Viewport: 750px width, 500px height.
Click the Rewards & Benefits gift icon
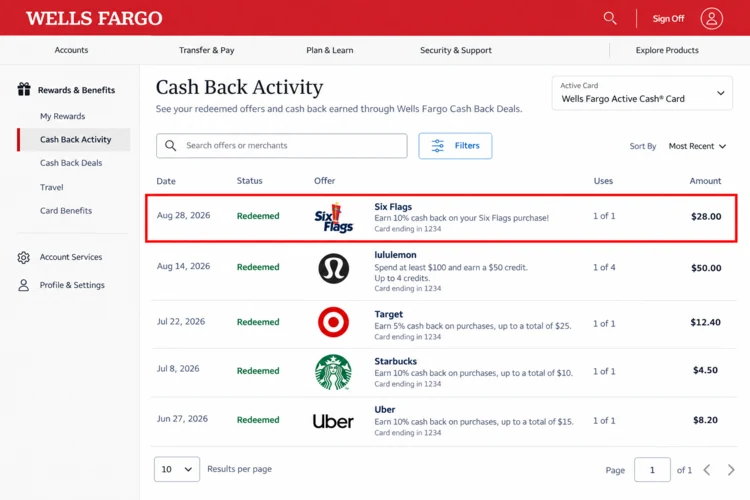pyautogui.click(x=24, y=89)
